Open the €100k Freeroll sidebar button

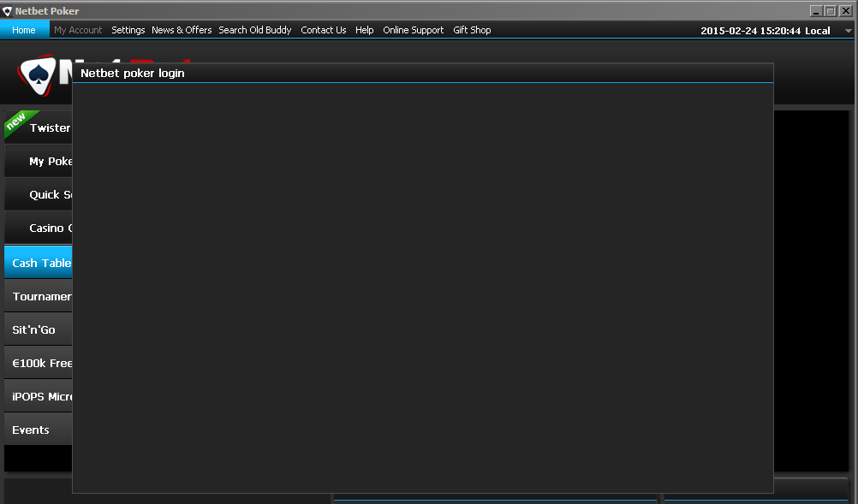39,363
